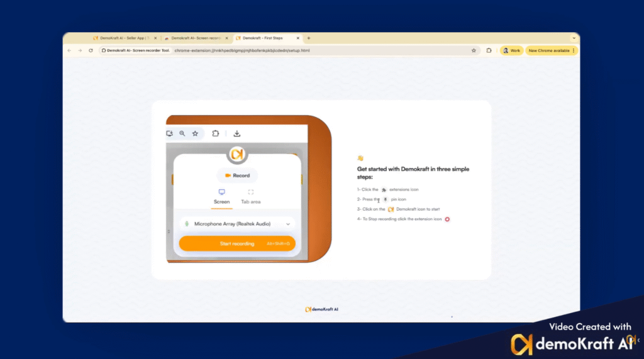Expand the tab search chevron in the tab strip

coord(574,38)
